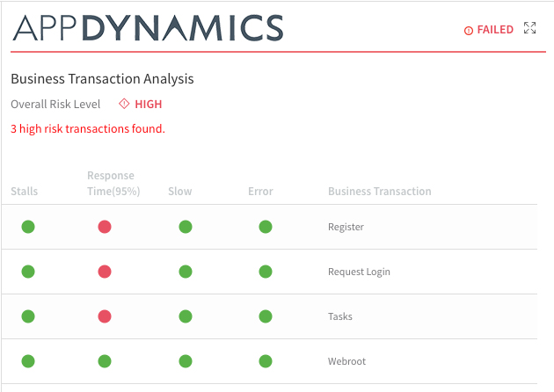
Task: Click the green Slow dot for Tasks
Action: (185, 316)
